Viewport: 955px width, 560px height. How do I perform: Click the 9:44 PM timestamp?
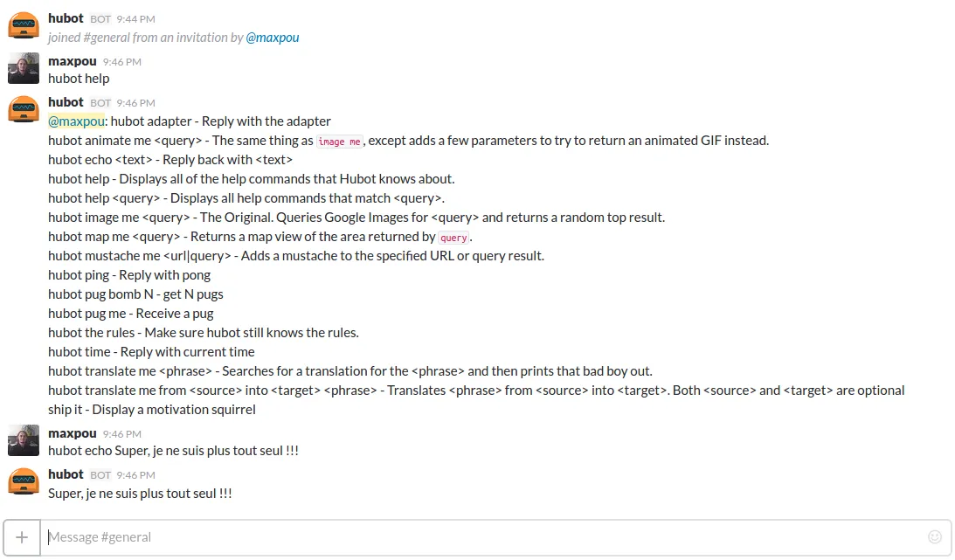pos(135,19)
